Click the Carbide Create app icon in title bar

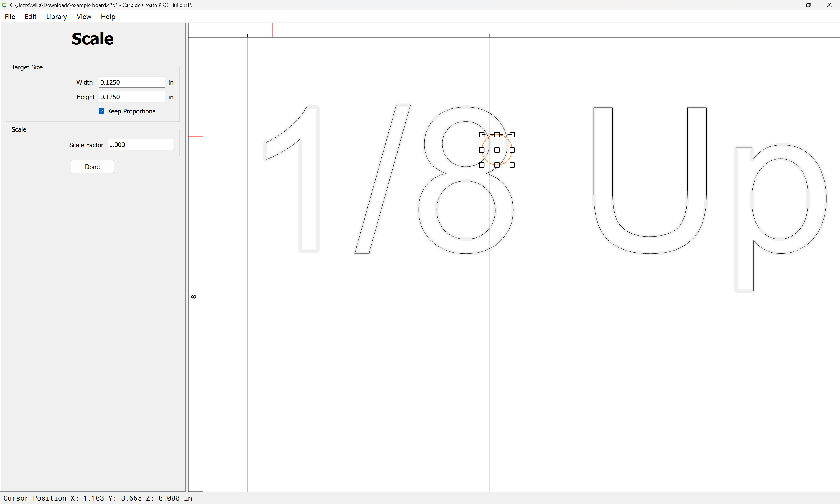pyautogui.click(x=4, y=5)
